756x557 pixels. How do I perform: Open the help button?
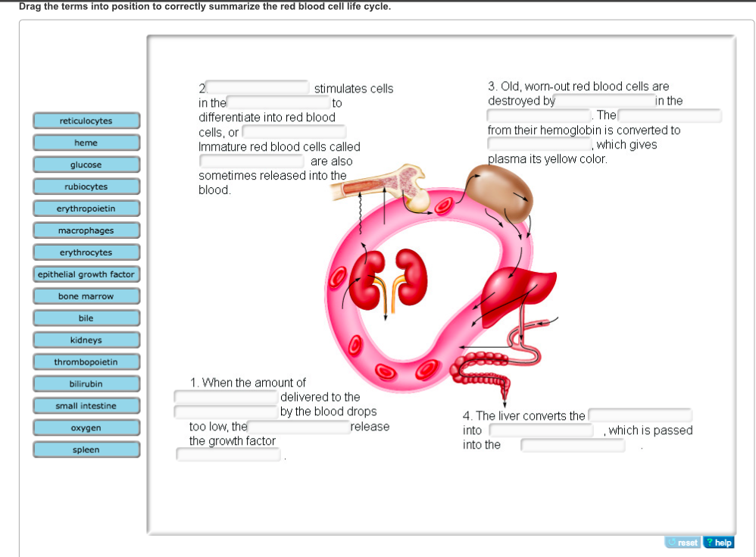coord(718,543)
